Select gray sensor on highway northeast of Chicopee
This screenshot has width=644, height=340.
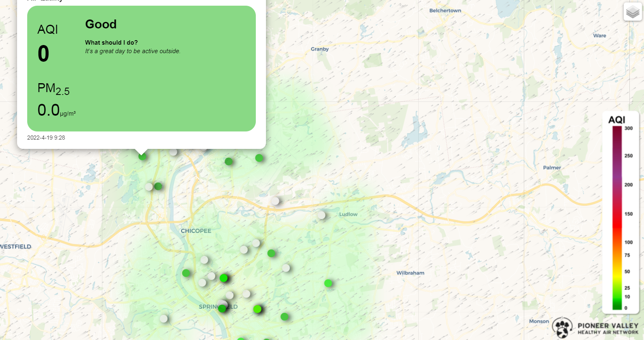[275, 201]
